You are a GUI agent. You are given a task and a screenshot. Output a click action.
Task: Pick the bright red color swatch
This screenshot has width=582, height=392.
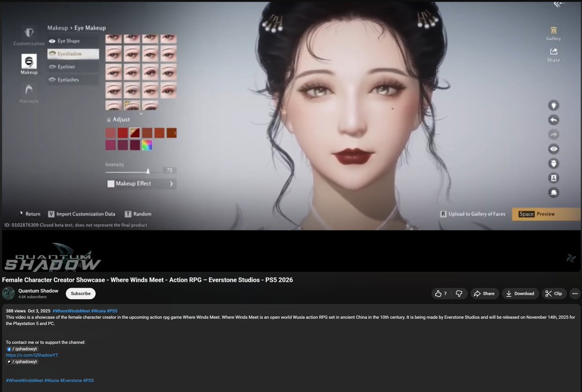click(x=123, y=132)
